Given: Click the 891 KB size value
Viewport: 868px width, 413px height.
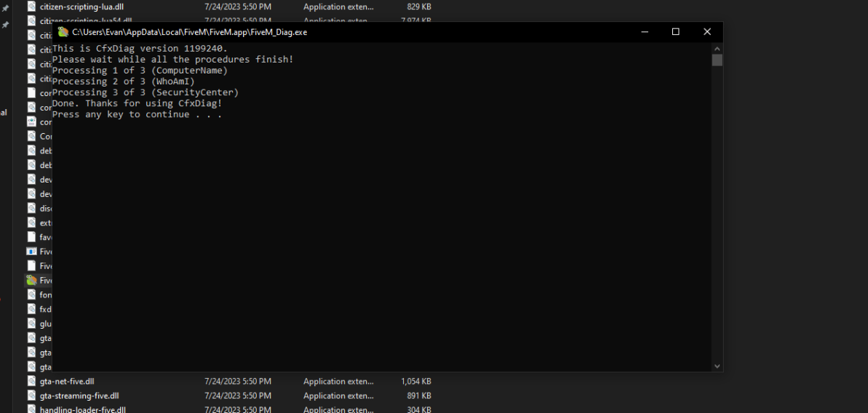Looking at the screenshot, I should point(418,396).
